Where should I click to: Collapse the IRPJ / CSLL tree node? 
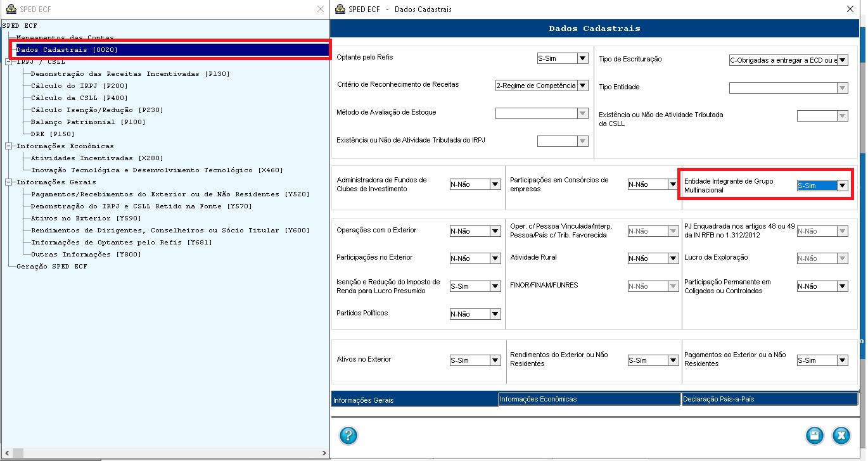click(8, 62)
